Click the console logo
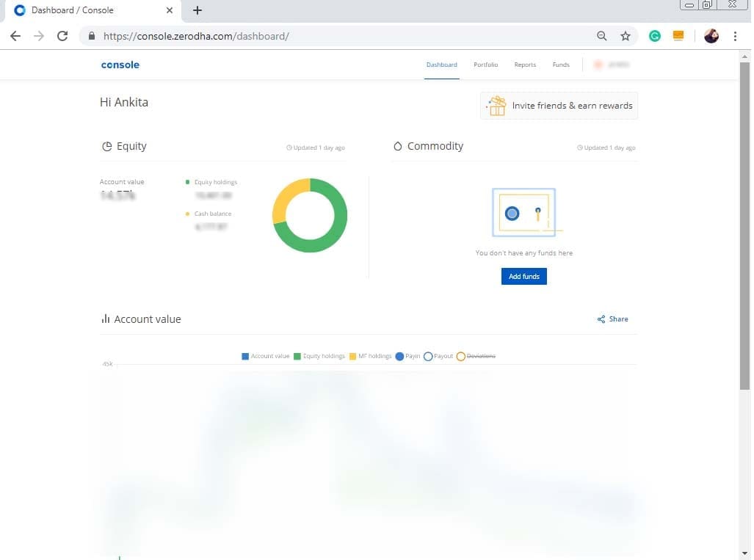This screenshot has height=560, width=754. (x=120, y=65)
